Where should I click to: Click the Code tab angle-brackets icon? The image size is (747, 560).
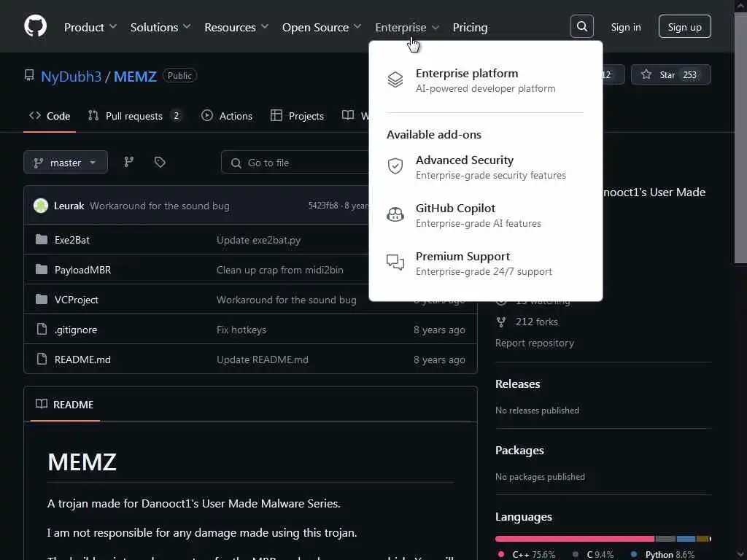coord(35,115)
